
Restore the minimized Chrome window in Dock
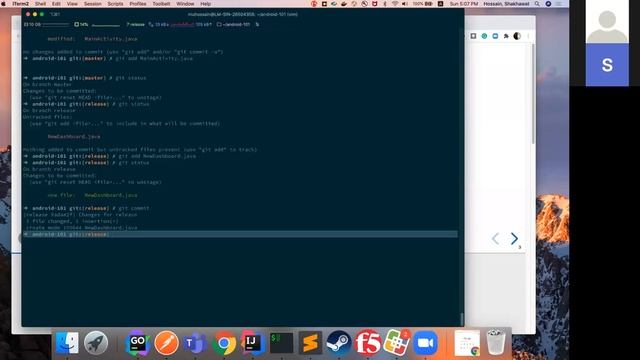coord(467,343)
